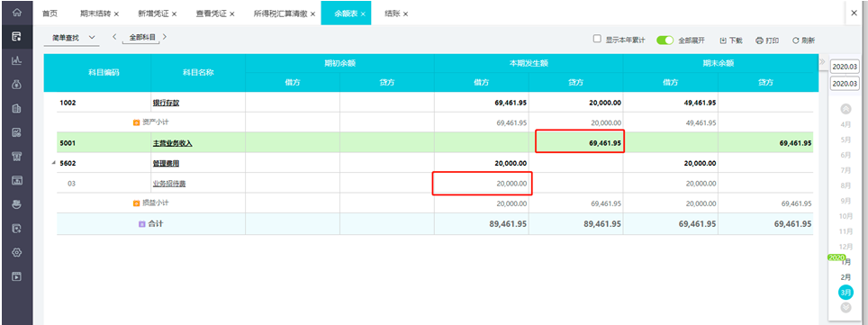Close all tabs with the top-right X

[x=854, y=14]
